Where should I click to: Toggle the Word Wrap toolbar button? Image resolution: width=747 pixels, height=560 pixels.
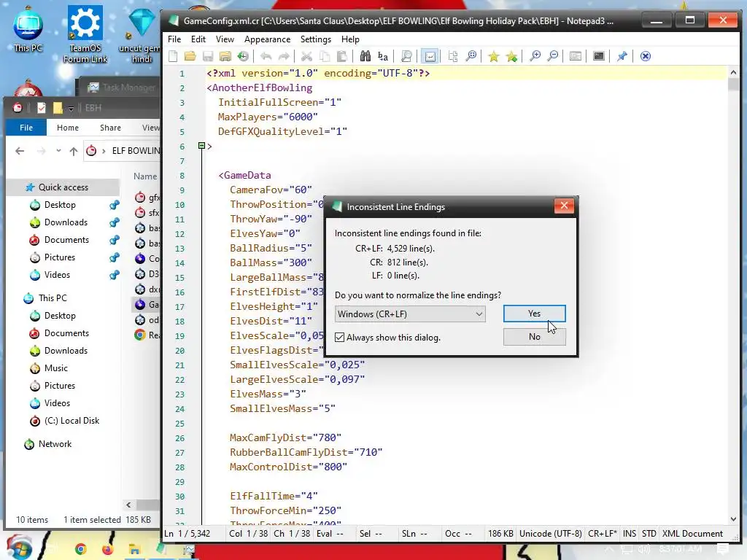click(x=430, y=56)
